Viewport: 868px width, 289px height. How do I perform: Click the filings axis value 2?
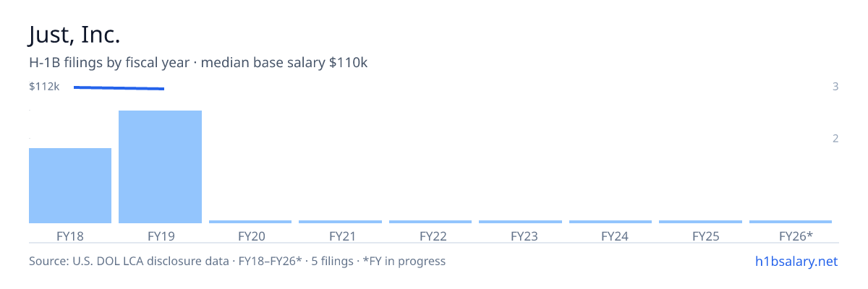[835, 139]
